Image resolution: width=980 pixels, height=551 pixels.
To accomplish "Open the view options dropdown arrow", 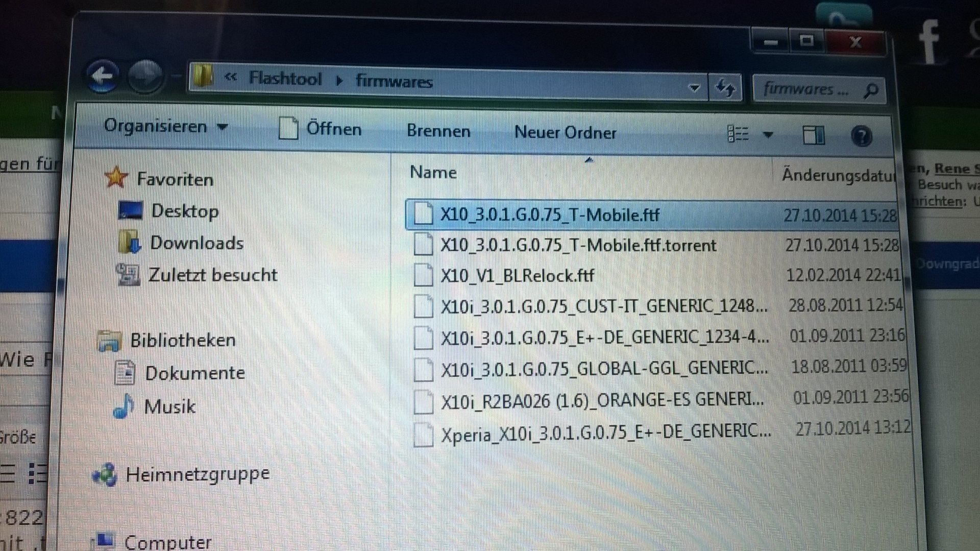I will [x=768, y=135].
